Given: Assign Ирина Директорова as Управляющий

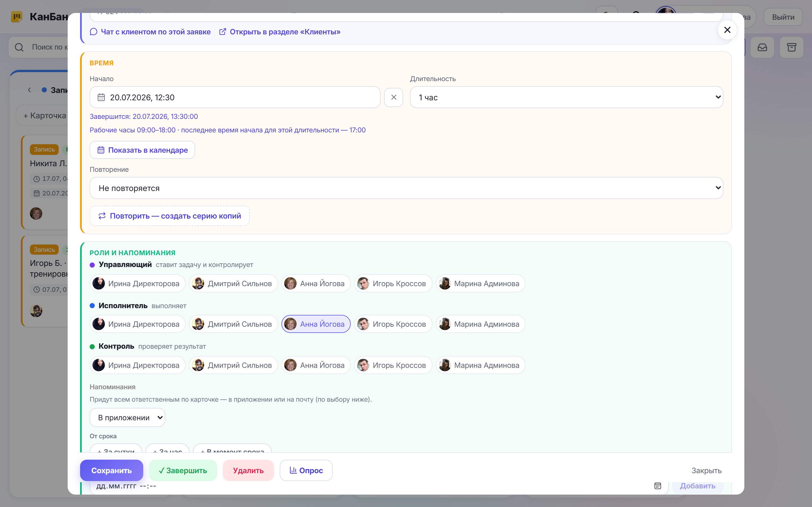Looking at the screenshot, I should [x=137, y=283].
